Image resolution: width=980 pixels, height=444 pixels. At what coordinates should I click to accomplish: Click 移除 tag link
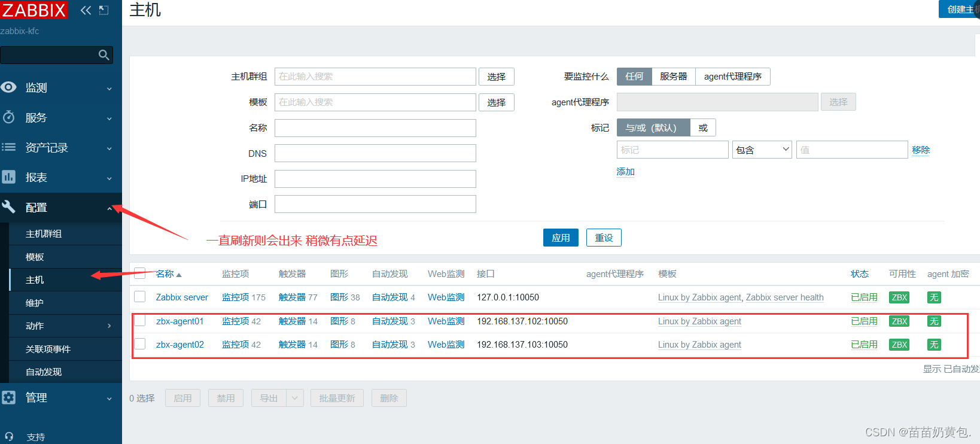(921, 150)
